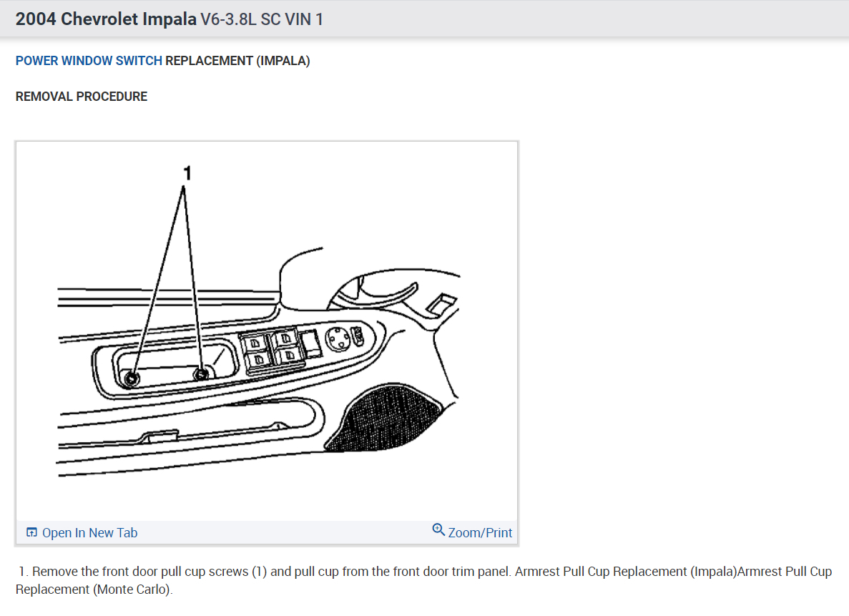Click the window lockout switch beside window switches

click(310, 344)
